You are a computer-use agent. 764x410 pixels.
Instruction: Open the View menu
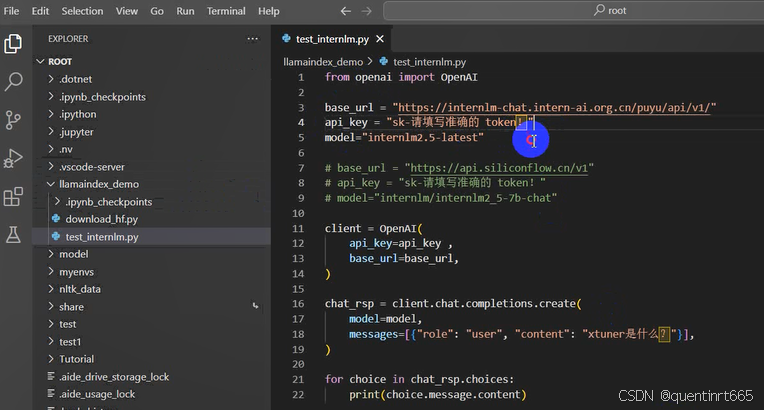(127, 11)
